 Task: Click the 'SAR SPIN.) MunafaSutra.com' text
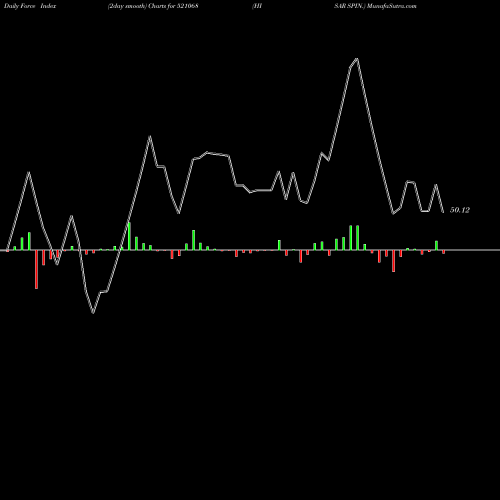point(375,6)
